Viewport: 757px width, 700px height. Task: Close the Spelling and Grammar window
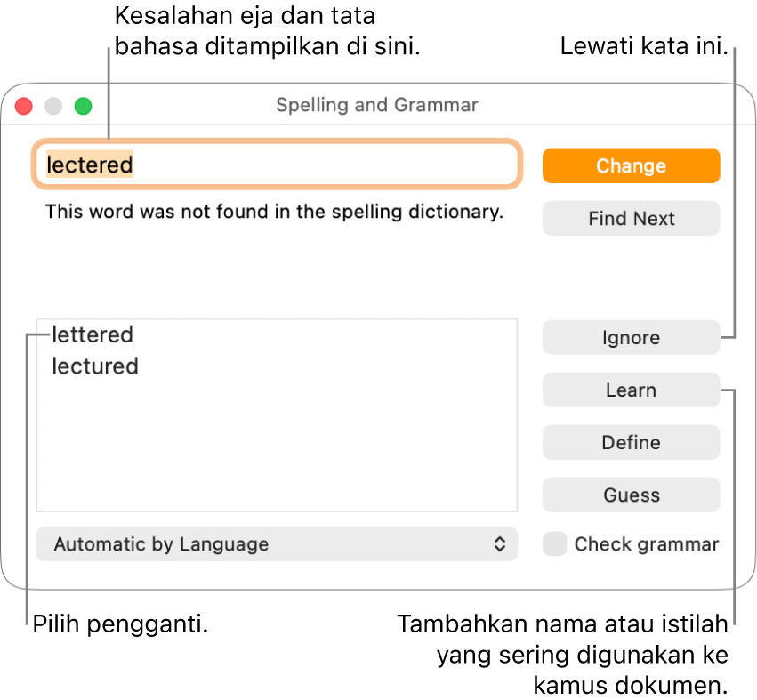24,106
